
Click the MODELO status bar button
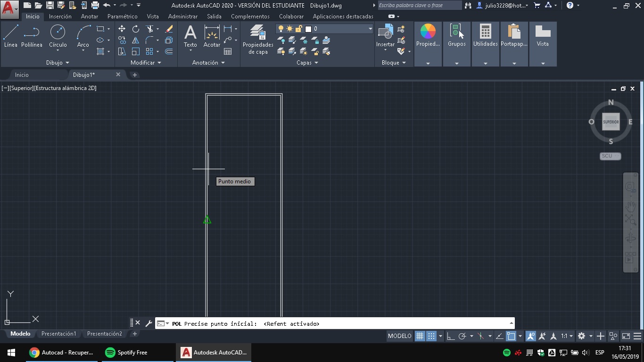[x=400, y=336]
